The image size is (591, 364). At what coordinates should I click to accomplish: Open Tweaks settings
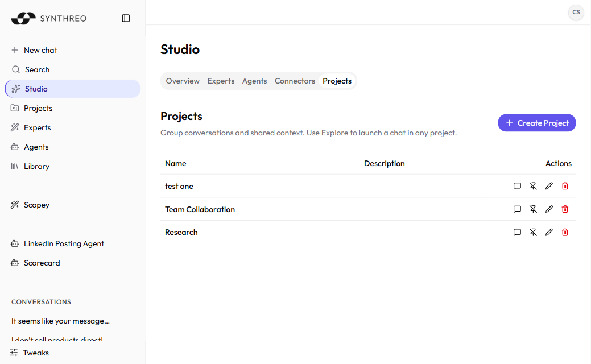pyautogui.click(x=30, y=353)
